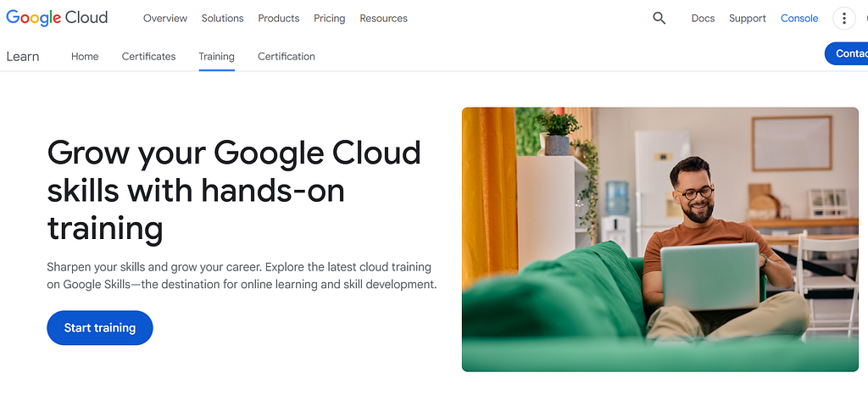
Task: Open the three-dot more options menu
Action: pyautogui.click(x=843, y=18)
